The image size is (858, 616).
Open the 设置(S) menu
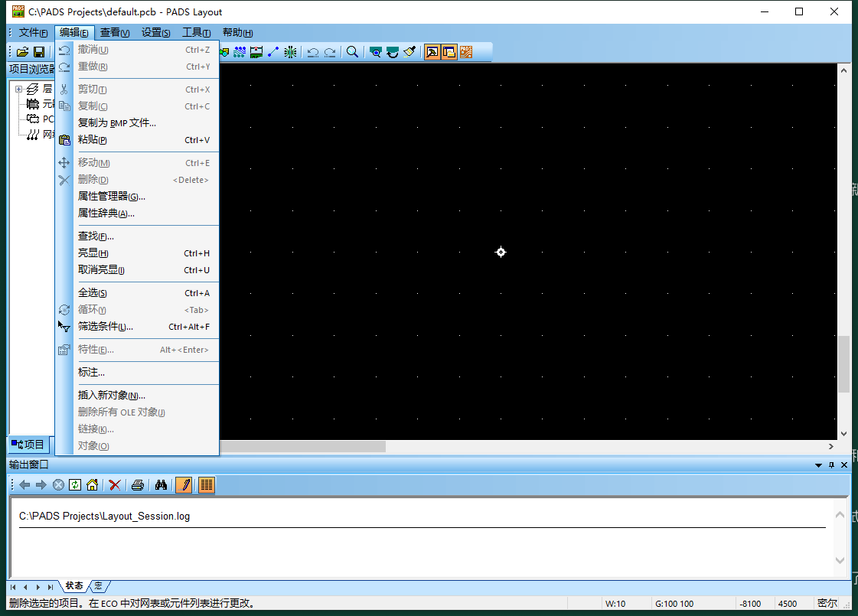(155, 33)
